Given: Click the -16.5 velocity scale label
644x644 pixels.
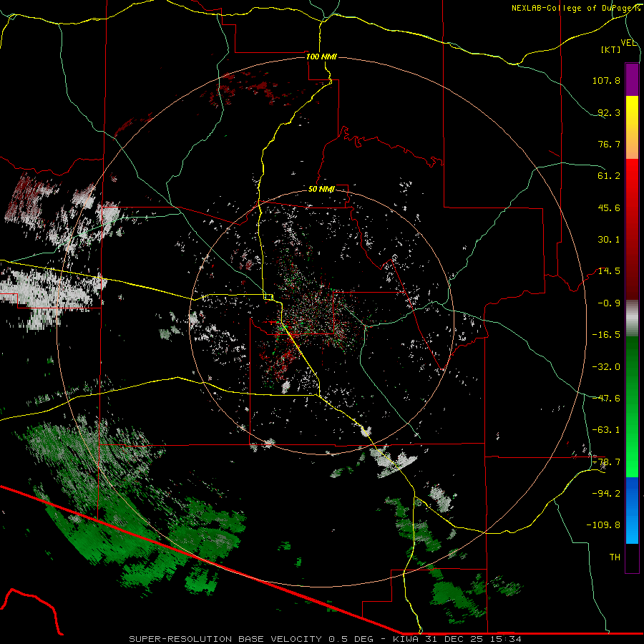Looking at the screenshot, I should click(606, 335).
